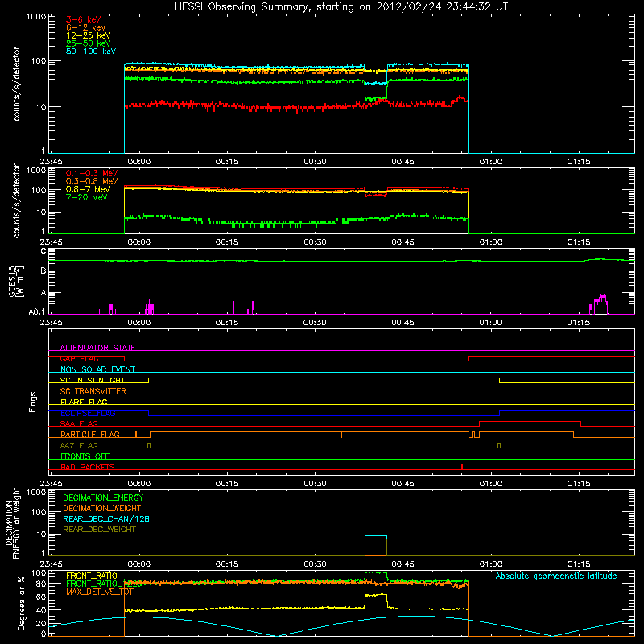Click the 7-20 MeV legend label
644x644 pixels.
tap(86, 197)
